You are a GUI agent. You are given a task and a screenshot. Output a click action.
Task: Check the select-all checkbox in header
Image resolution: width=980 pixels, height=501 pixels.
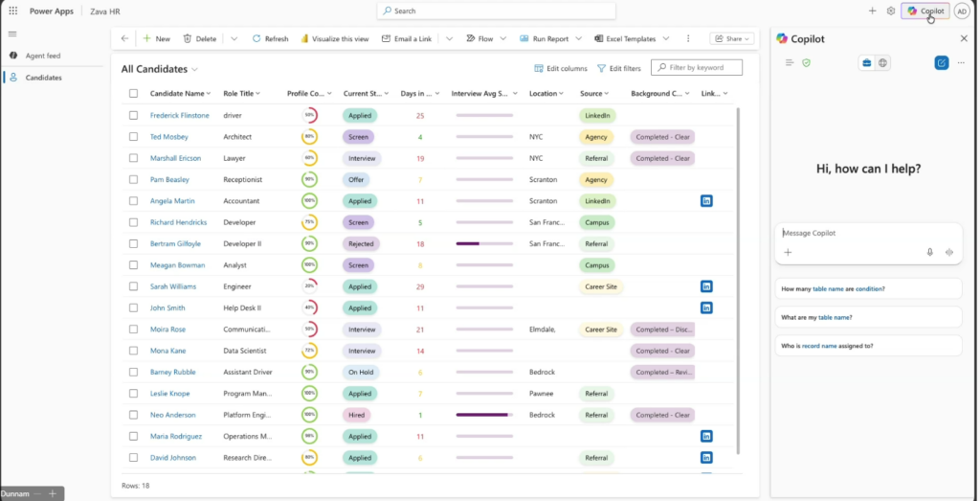[133, 94]
